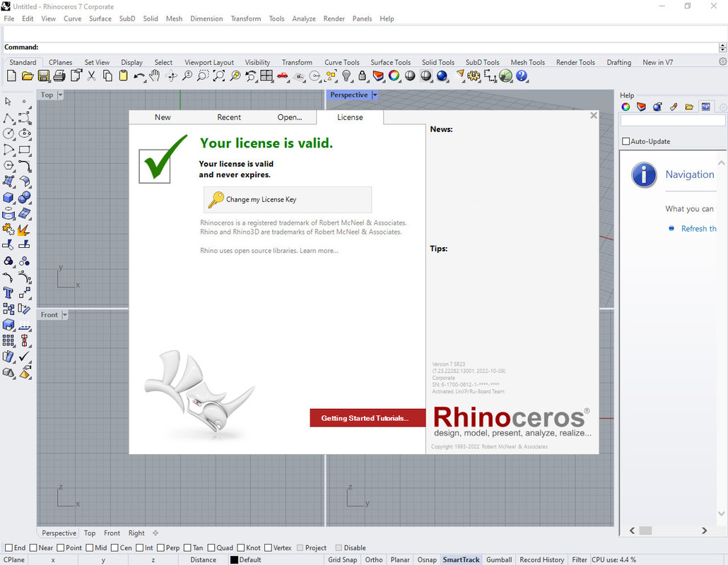This screenshot has height=565, width=728.
Task: Click the Undo arrow icon
Action: point(139,76)
